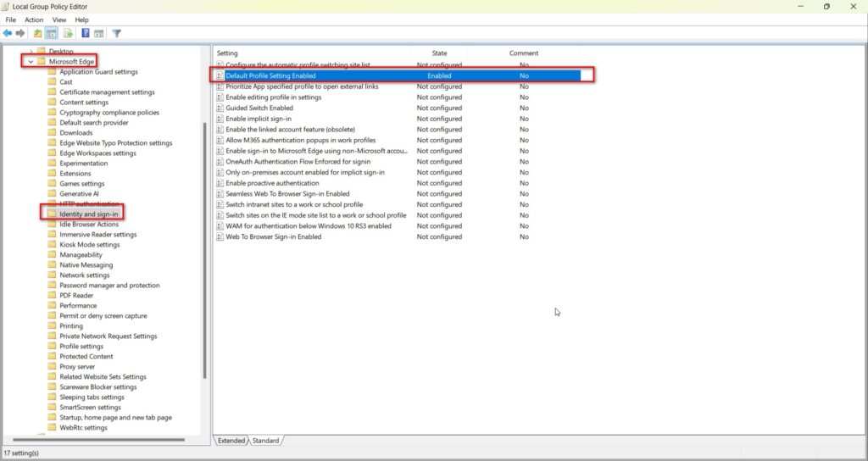Select the Cast folder in tree
This screenshot has width=868, height=461.
pos(66,82)
